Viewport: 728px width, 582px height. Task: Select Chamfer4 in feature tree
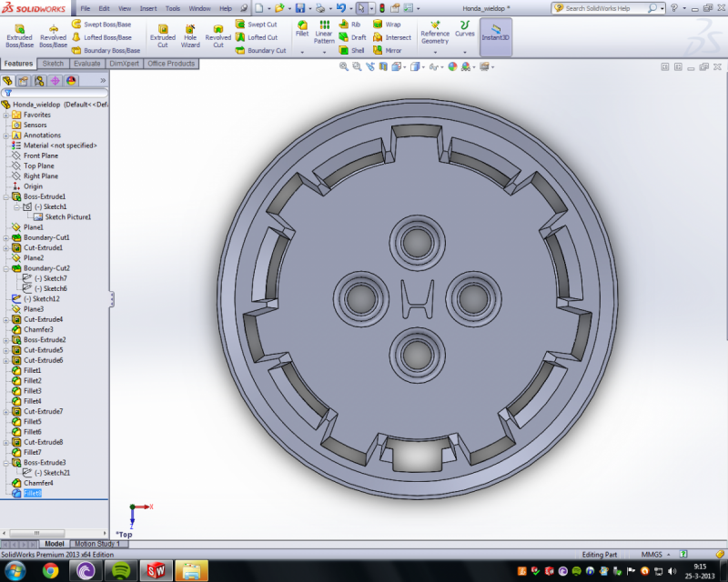click(x=33, y=483)
